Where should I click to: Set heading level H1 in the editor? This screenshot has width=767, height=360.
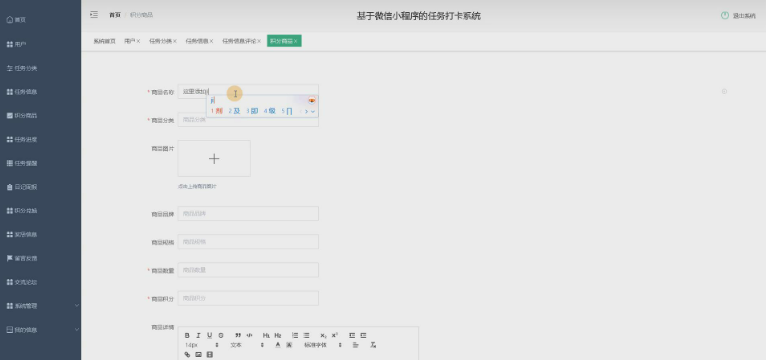tap(266, 336)
